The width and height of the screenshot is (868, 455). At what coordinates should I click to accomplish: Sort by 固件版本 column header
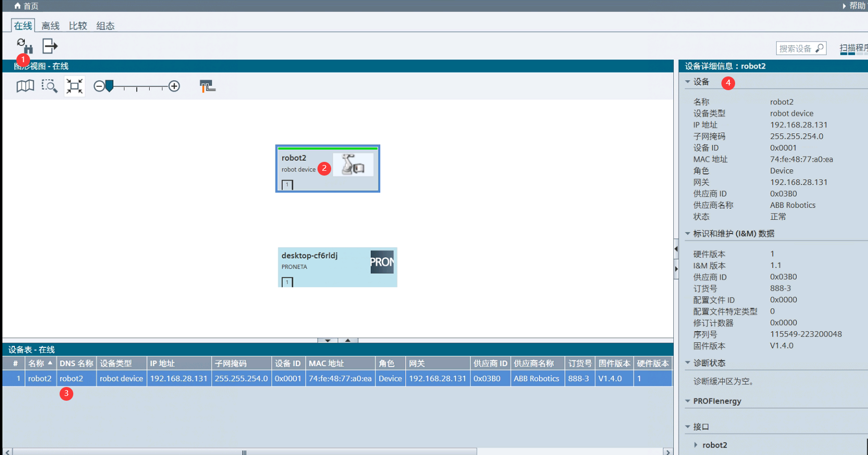tap(614, 363)
